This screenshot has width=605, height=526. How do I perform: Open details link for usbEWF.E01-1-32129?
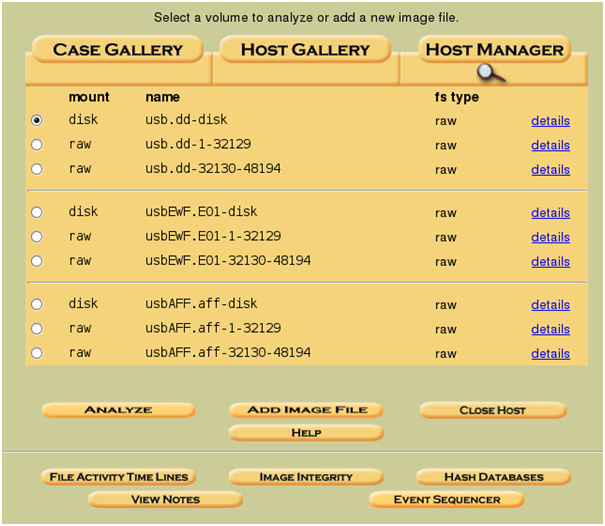click(550, 237)
